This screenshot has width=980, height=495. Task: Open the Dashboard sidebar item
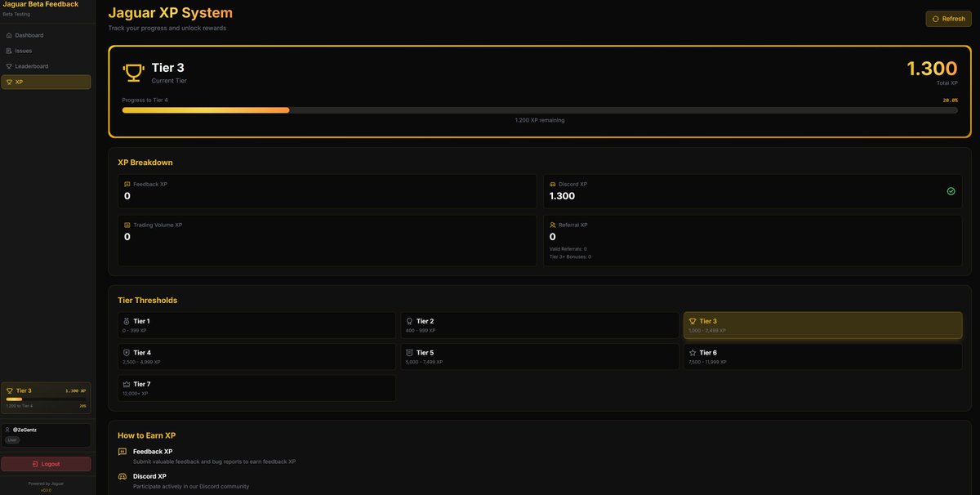click(x=46, y=35)
